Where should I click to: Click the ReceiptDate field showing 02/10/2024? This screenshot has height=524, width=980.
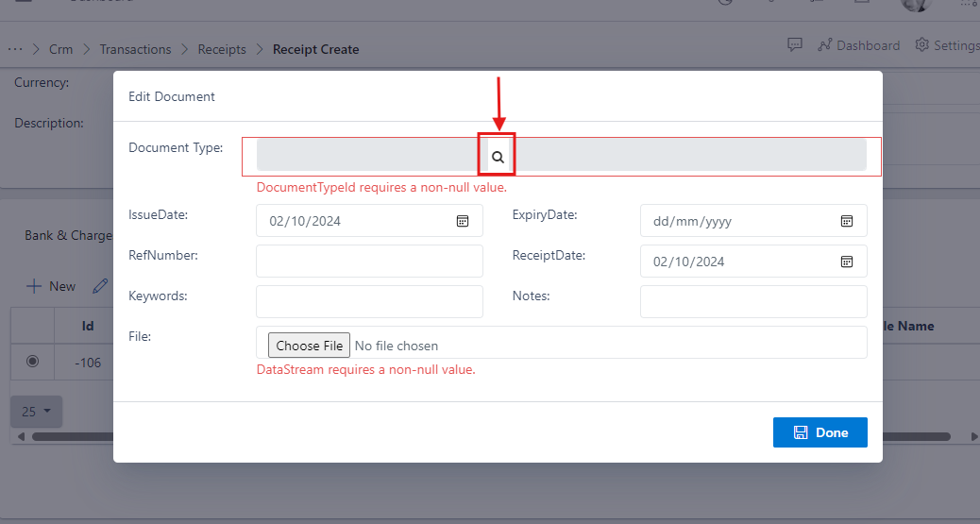[753, 262]
